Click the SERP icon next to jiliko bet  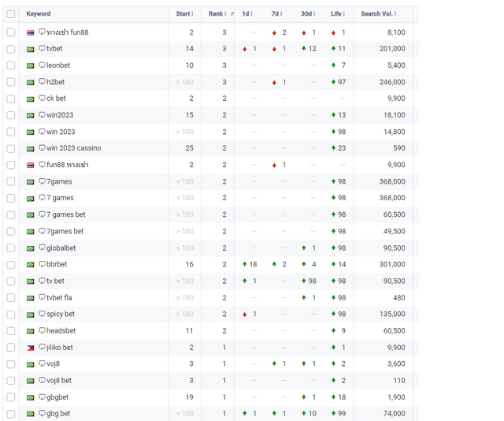pos(42,347)
